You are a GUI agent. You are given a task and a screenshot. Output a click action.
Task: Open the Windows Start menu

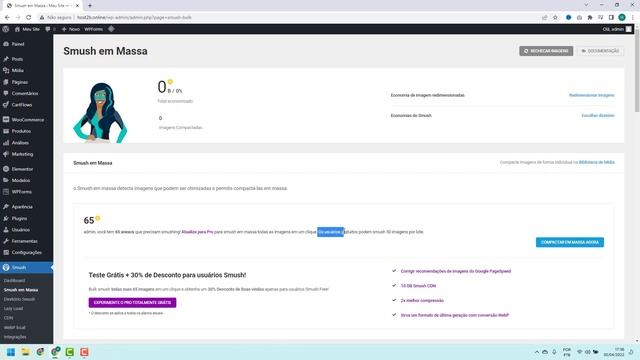(11, 352)
